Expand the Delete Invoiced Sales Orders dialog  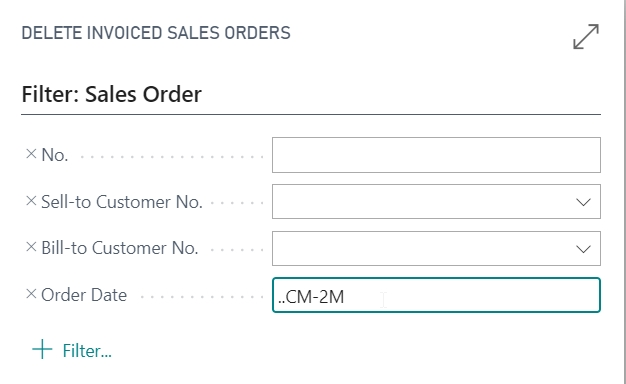586,36
